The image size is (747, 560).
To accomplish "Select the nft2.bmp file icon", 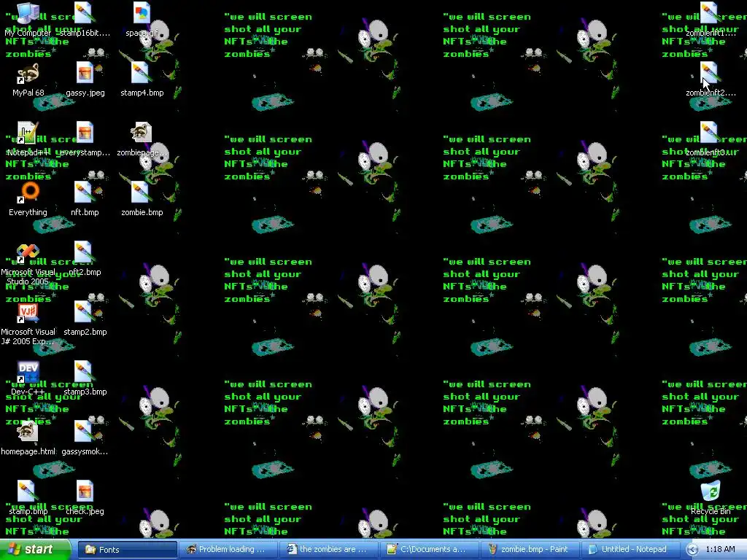I will point(85,253).
